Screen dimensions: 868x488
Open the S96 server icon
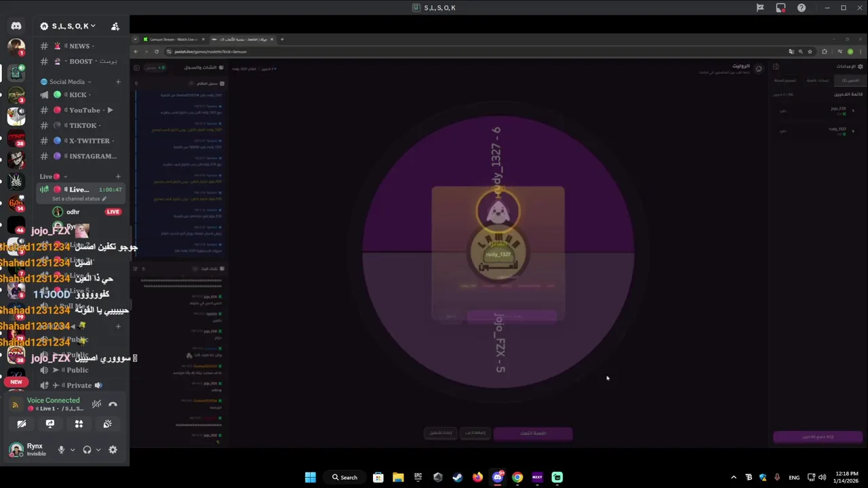[x=16, y=182]
